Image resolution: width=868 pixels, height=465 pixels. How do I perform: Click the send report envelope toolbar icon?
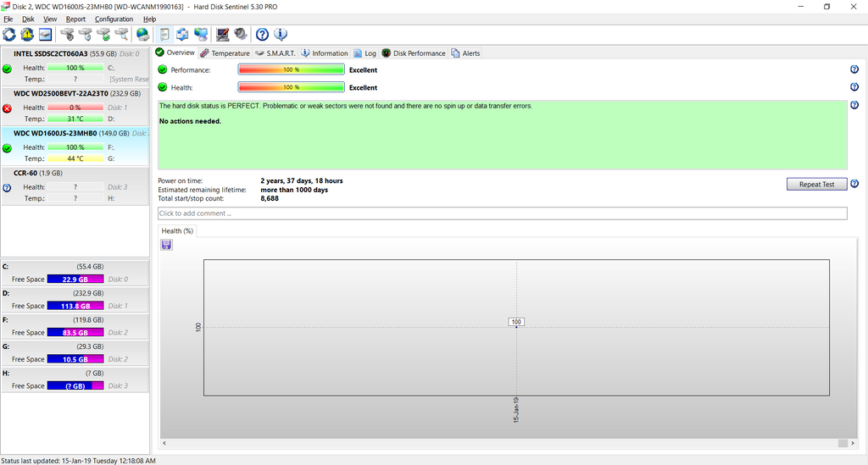(182, 34)
